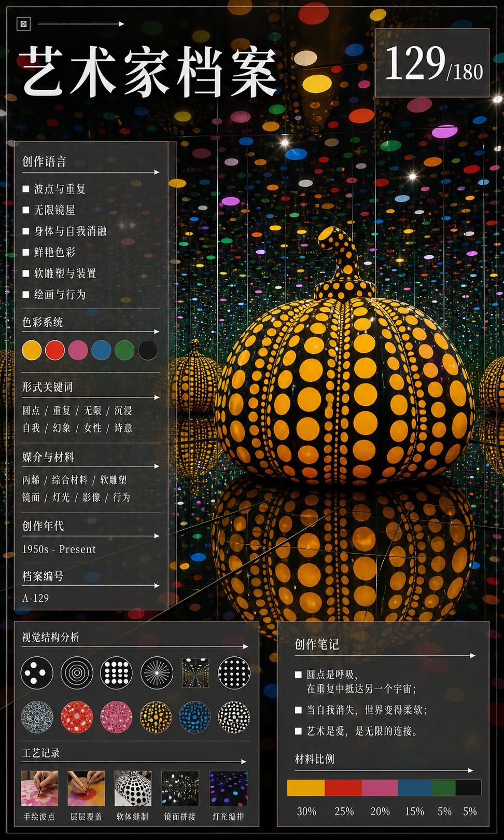Image resolution: width=504 pixels, height=840 pixels.
Task: Select the yellow-on-black dotted texture circle
Action: pos(156,717)
